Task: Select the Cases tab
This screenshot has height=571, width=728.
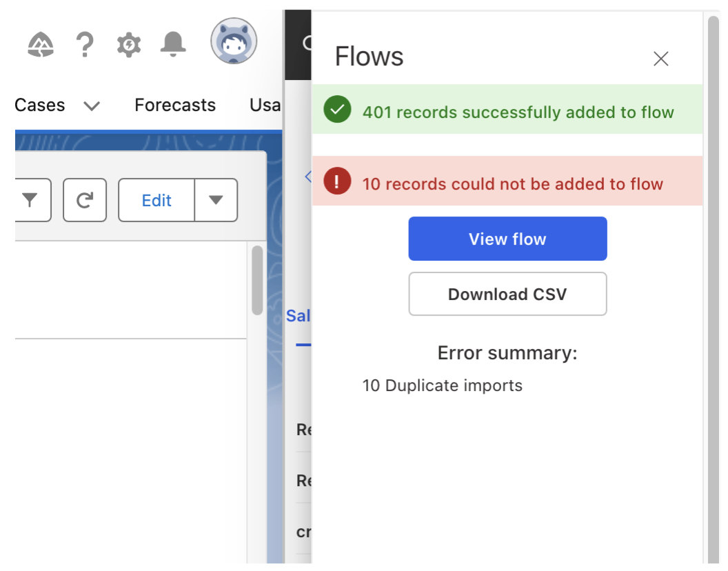Action: click(38, 105)
